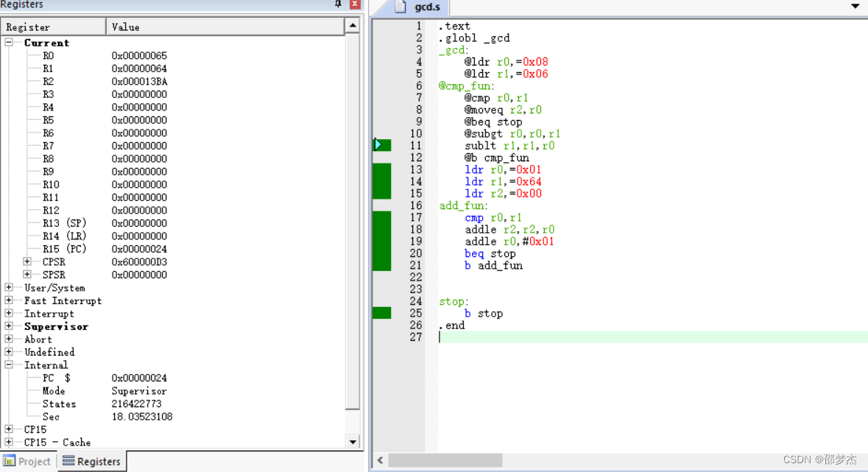Click the Value column header

coord(125,27)
